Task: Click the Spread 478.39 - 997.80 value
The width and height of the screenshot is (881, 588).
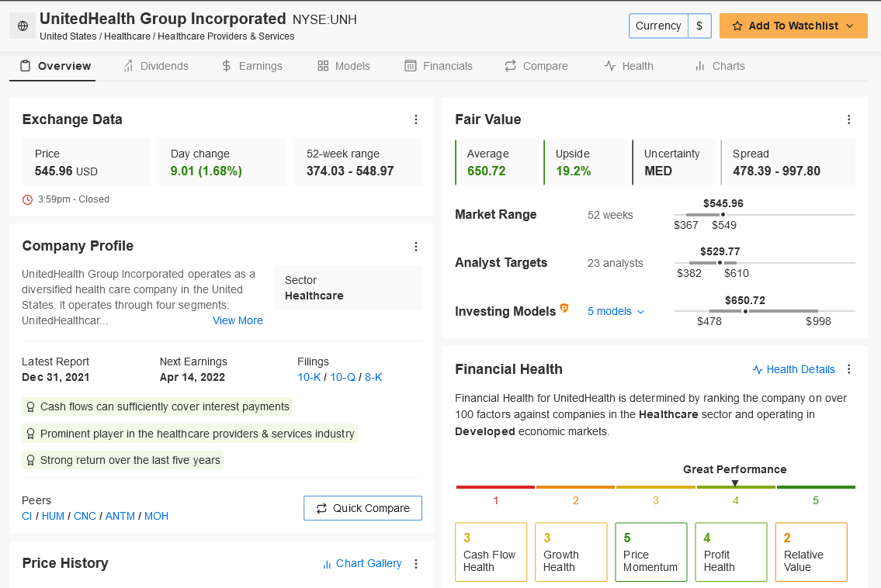Action: (x=776, y=171)
